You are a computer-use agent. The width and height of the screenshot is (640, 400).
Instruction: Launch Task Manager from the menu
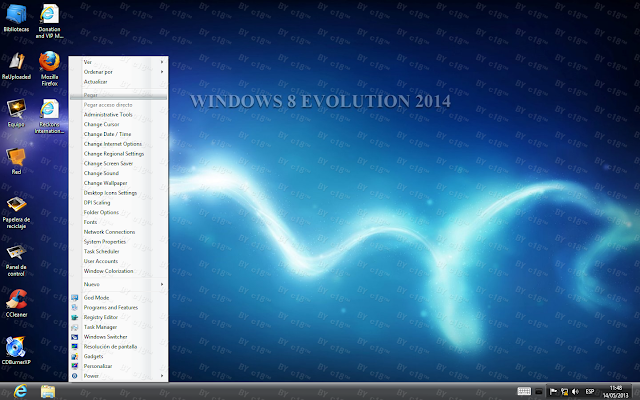point(118,327)
